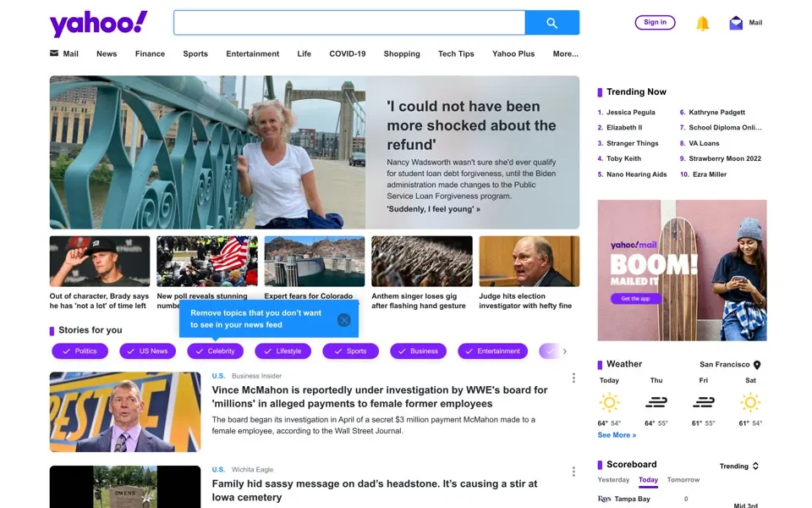Image resolution: width=812 pixels, height=508 pixels.
Task: Open the Tech Tips nav item
Action: 456,53
